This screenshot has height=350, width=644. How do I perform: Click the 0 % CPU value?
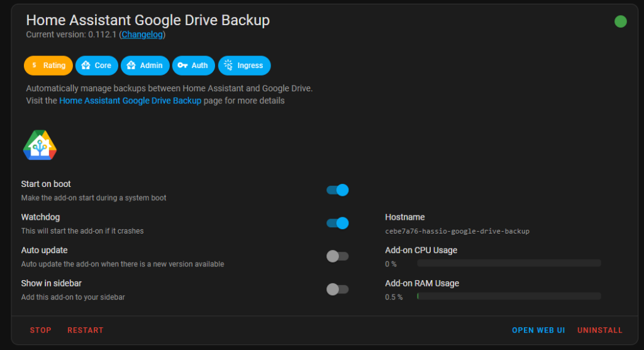pyautogui.click(x=391, y=264)
